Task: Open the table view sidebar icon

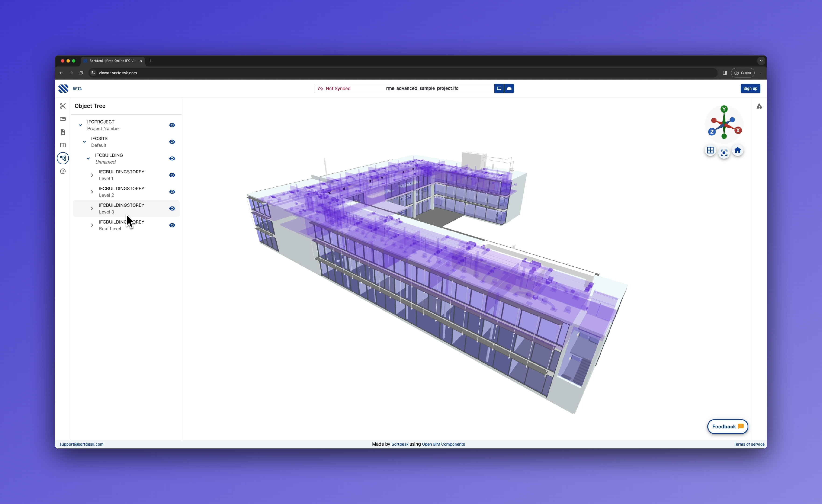Action: (x=63, y=145)
